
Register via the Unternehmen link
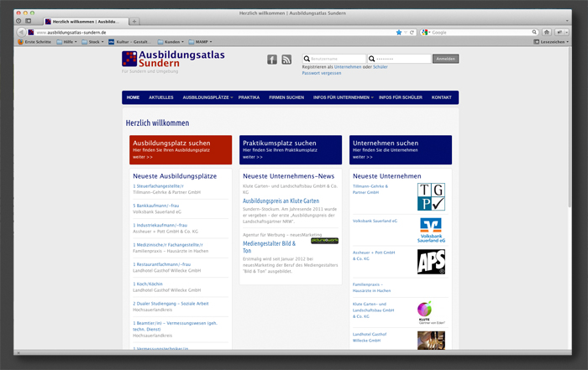coord(348,67)
